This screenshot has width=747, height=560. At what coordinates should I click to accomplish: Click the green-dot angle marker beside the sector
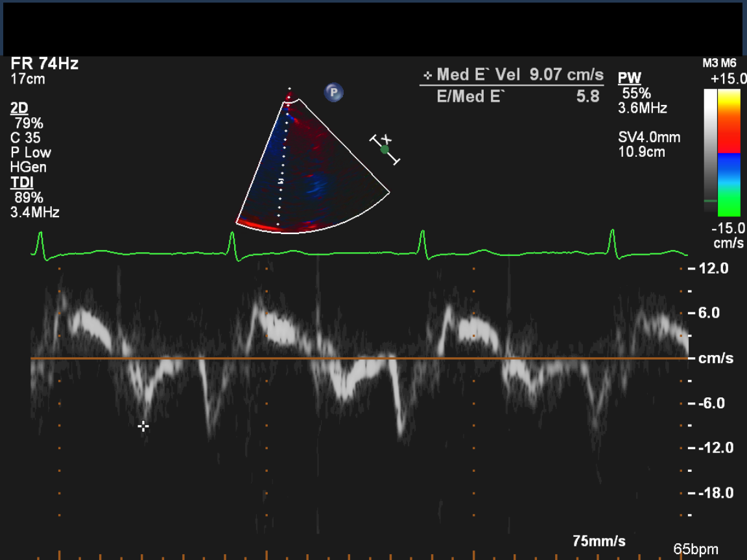coord(385,150)
